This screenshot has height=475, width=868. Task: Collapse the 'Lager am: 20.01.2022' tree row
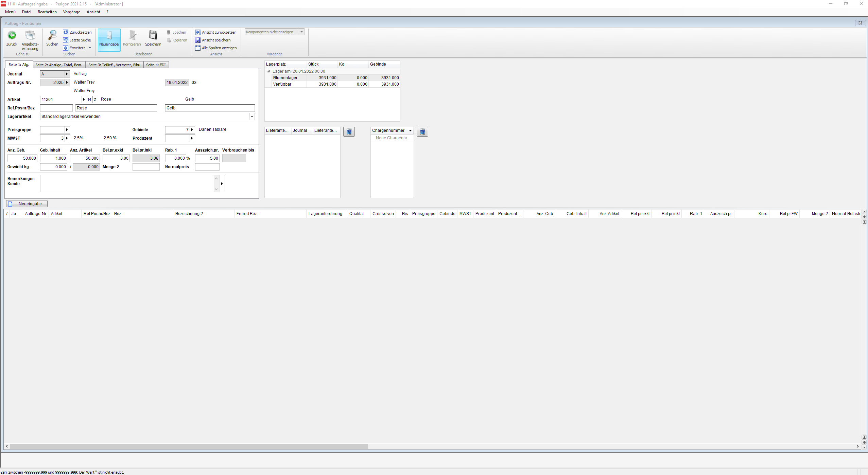pos(268,71)
